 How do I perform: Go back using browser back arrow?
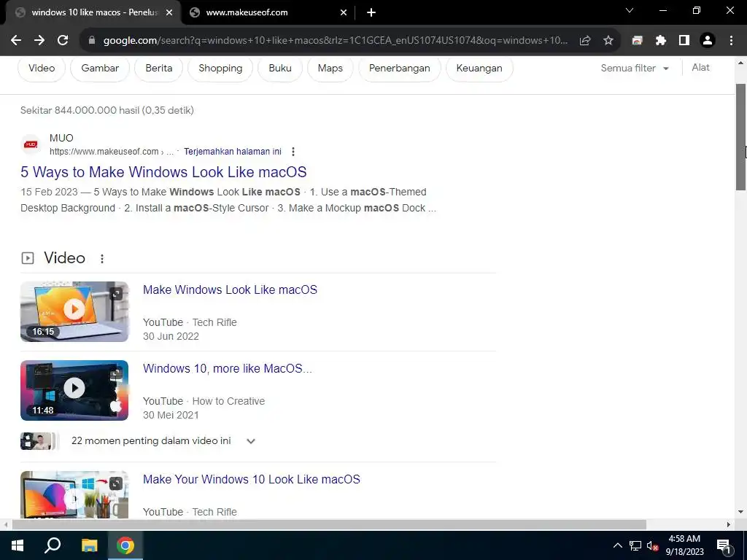click(x=16, y=41)
